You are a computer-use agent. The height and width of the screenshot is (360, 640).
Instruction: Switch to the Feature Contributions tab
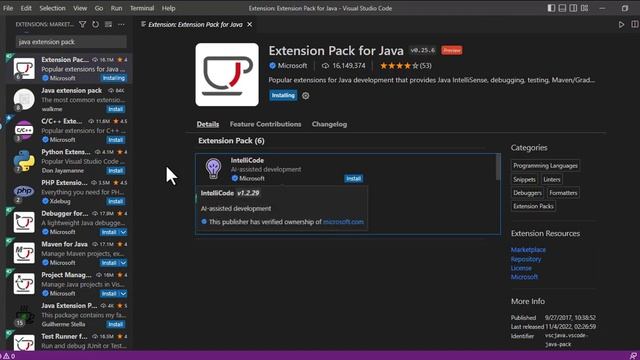click(265, 124)
